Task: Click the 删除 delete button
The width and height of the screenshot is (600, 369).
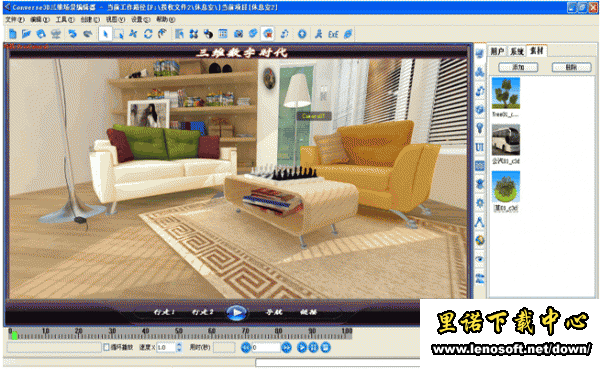Action: pyautogui.click(x=571, y=67)
